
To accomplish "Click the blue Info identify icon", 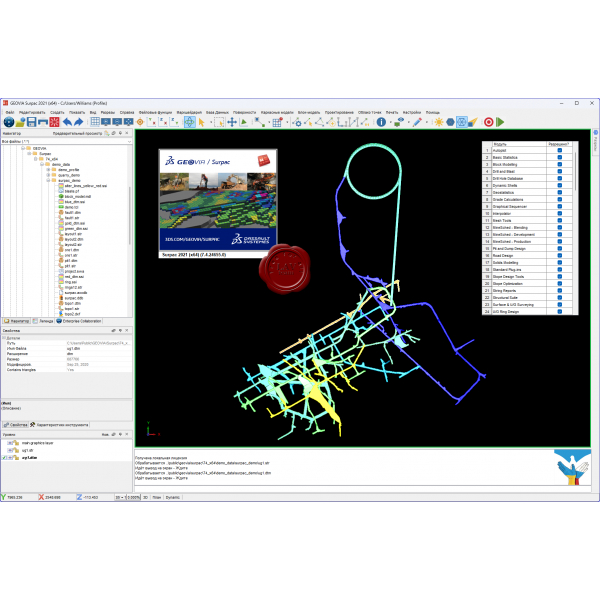I will 381,122.
